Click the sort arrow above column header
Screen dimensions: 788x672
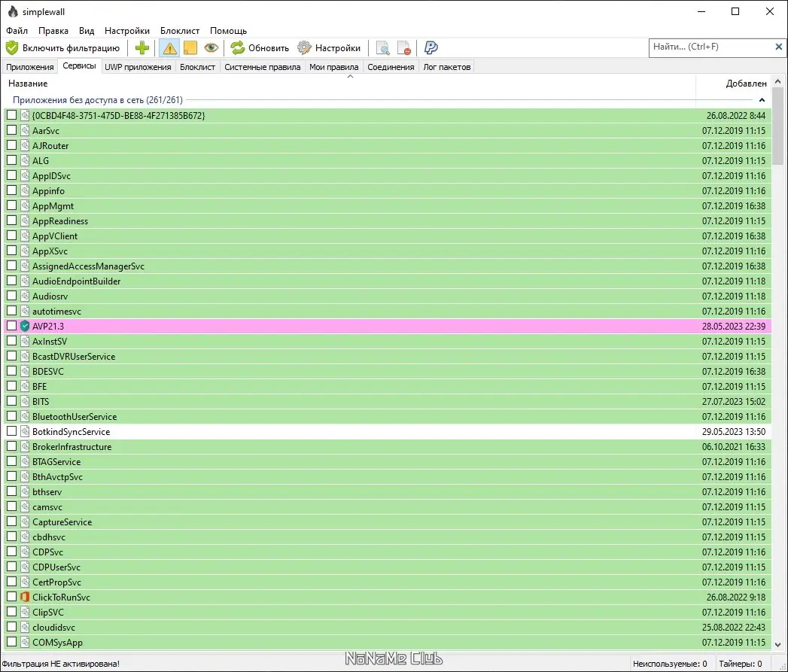(350, 77)
